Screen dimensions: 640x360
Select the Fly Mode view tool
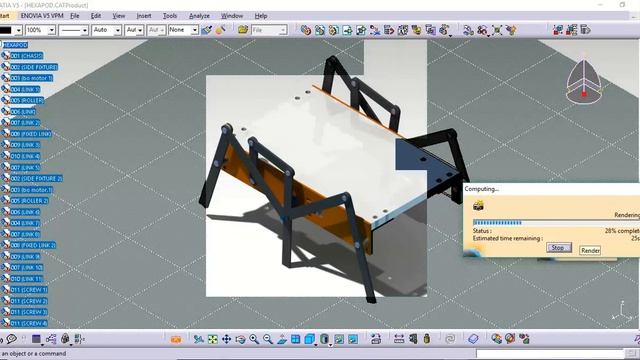(x=199, y=339)
